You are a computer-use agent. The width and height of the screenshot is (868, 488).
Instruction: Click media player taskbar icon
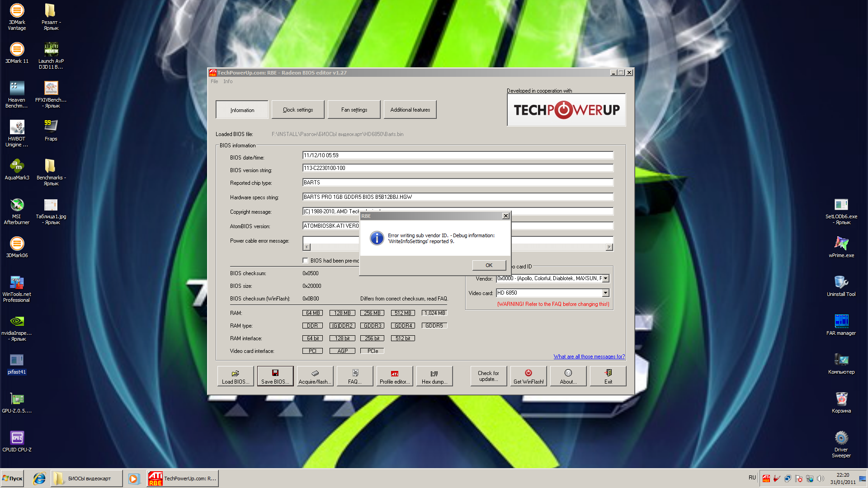134,479
